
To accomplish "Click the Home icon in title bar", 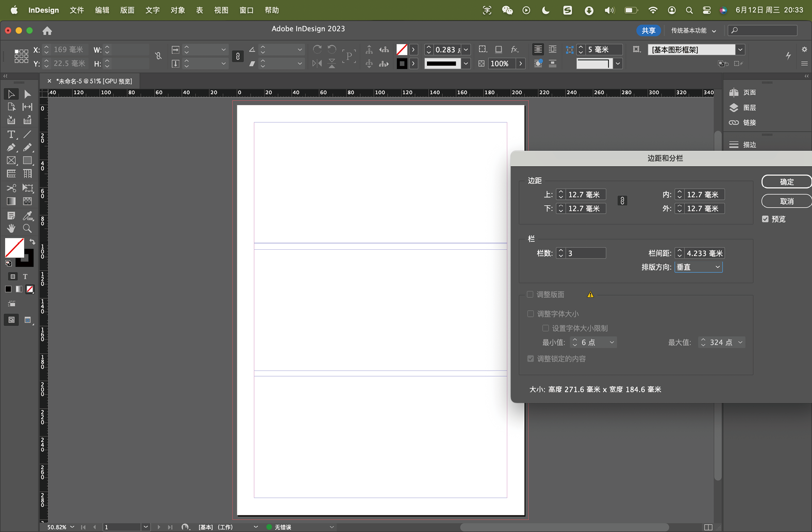I will 47,31.
